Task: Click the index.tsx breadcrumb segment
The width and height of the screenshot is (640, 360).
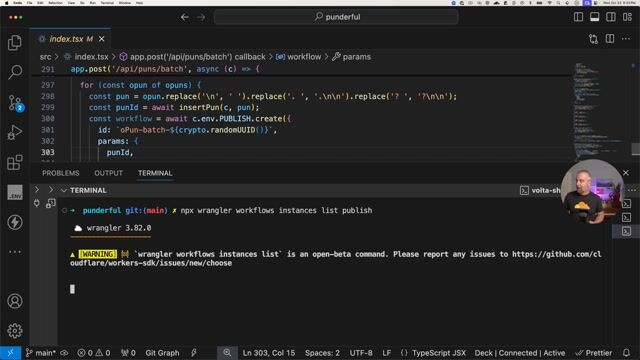Action: [87, 57]
